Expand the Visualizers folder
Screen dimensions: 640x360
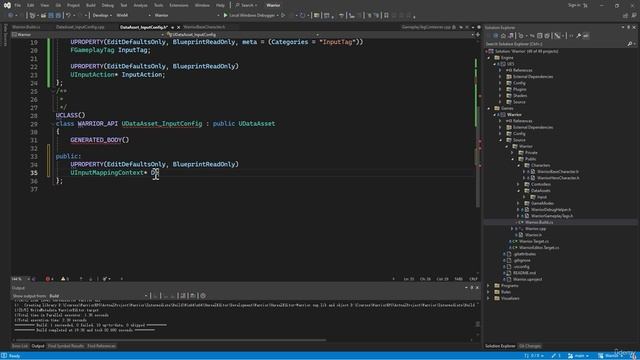click(489, 298)
